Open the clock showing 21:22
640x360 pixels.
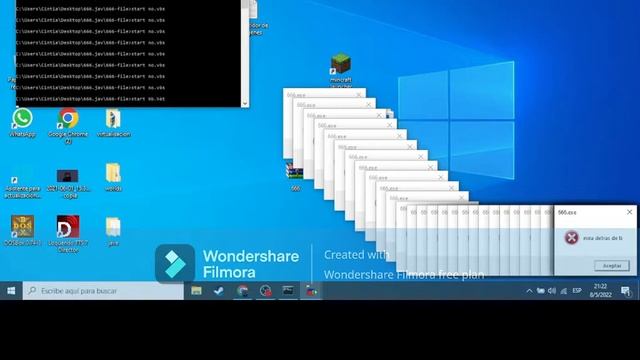600,290
